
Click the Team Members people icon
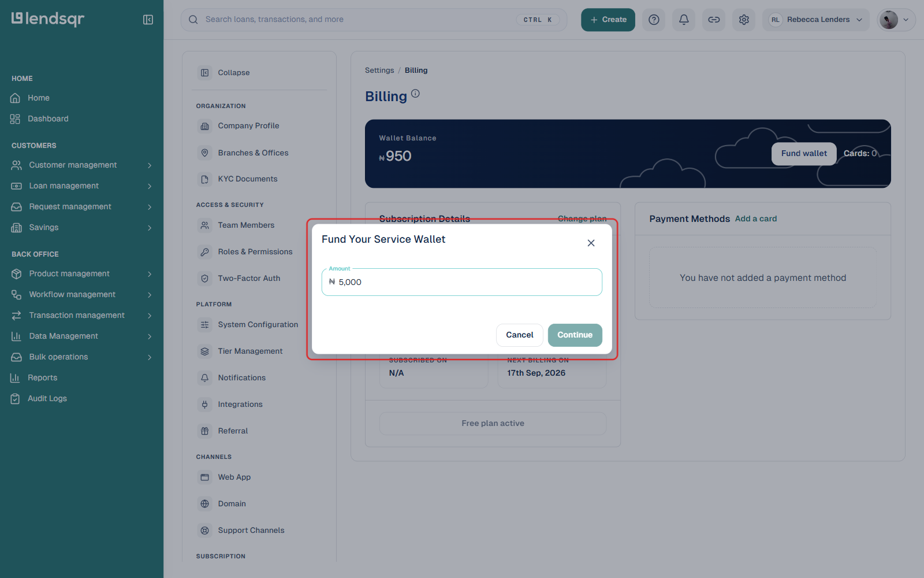[204, 225]
